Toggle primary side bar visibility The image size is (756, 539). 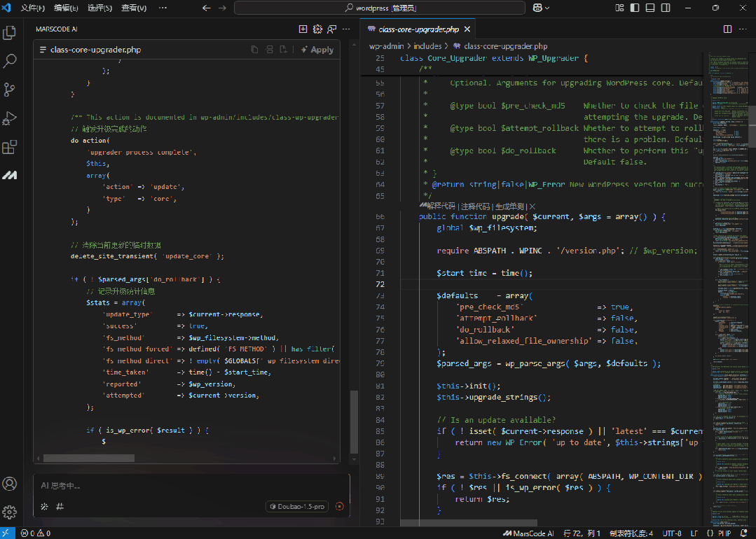(x=635, y=8)
